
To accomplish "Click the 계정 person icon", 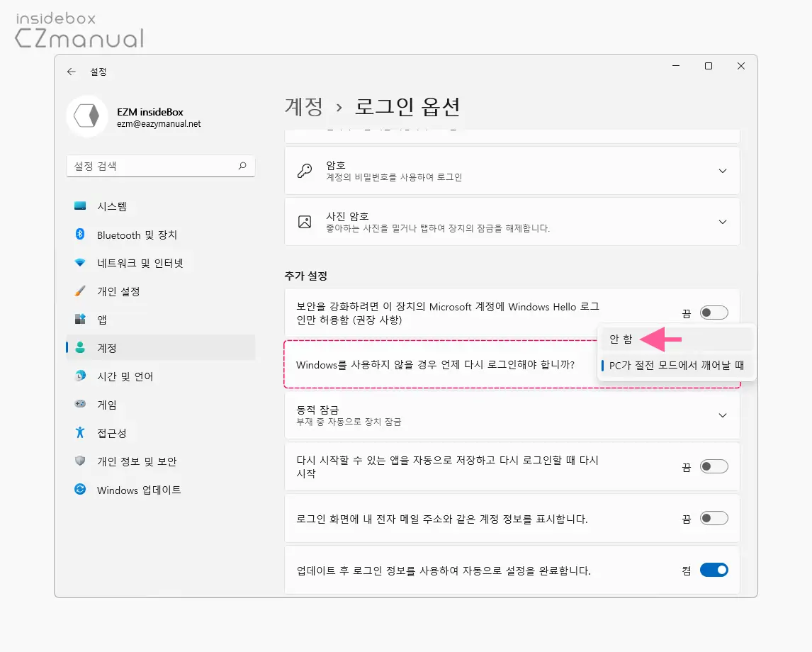I will click(80, 347).
